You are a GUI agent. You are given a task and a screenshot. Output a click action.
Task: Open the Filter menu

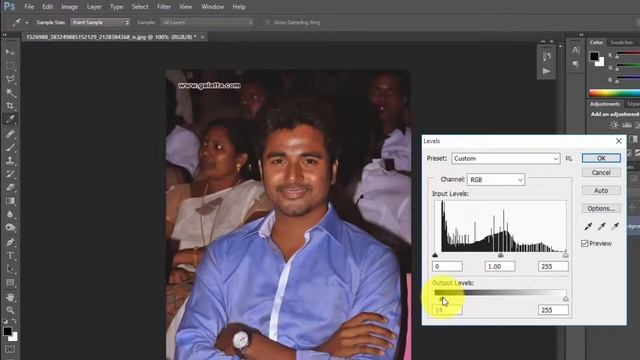tap(164, 7)
